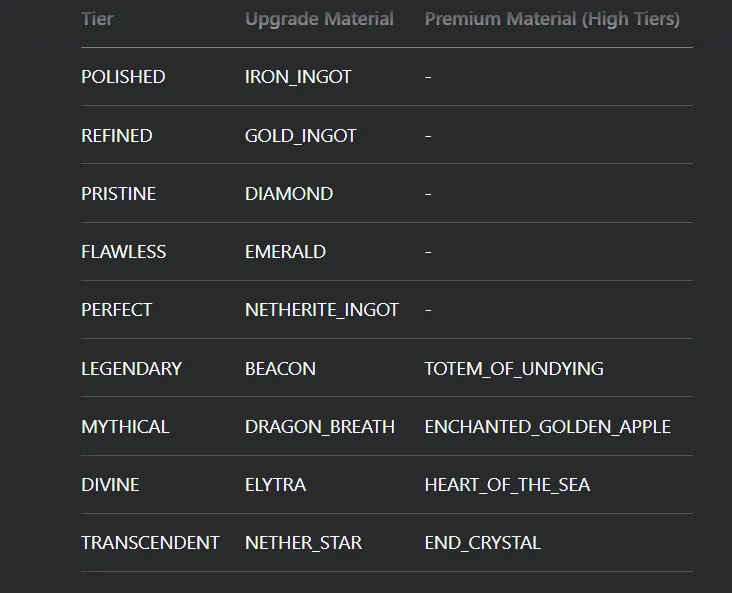Viewport: 732px width, 593px height.
Task: Click the NETHERITE_INGOT cell
Action: pyautogui.click(x=322, y=310)
